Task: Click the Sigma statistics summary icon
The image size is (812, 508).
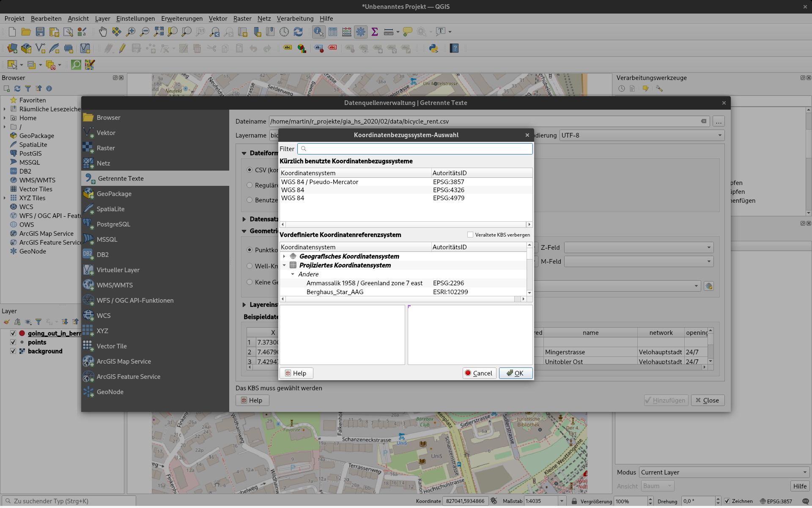Action: pos(374,32)
